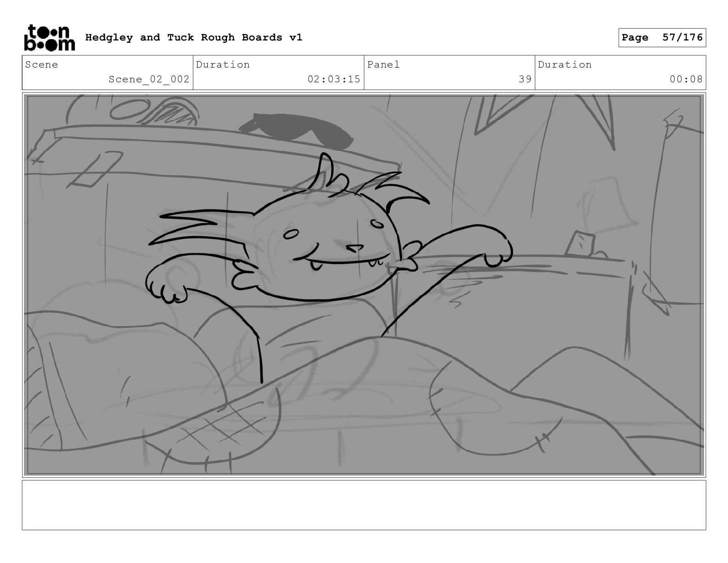Click the first Duration header label

pos(223,64)
